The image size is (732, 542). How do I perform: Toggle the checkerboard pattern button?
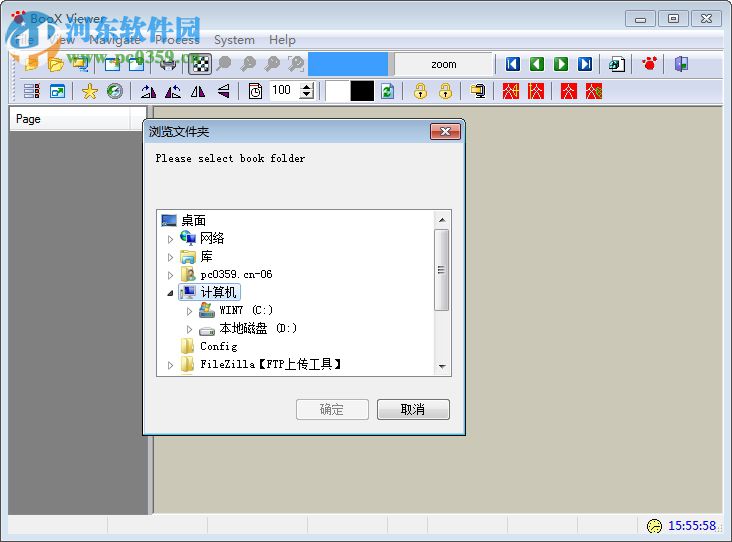pos(200,64)
